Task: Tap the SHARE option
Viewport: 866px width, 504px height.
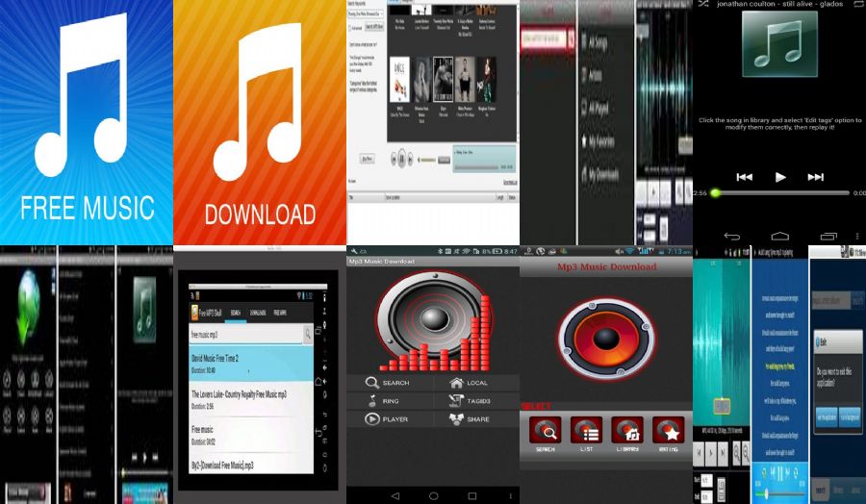Action: (456, 419)
